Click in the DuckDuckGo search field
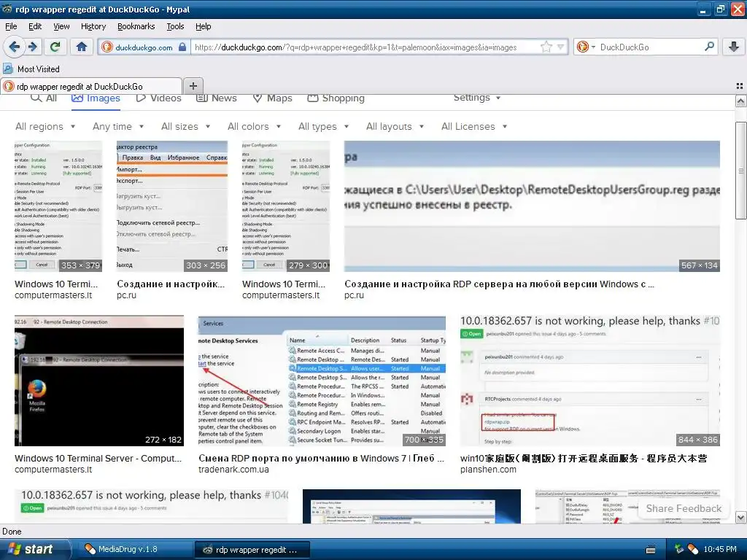This screenshot has height=560, width=747. click(650, 47)
